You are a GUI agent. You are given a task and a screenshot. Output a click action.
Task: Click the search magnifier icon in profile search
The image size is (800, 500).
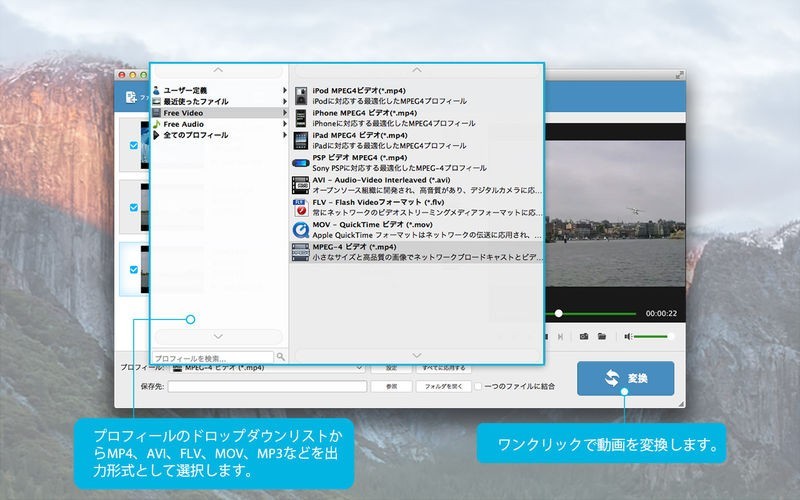(x=280, y=357)
